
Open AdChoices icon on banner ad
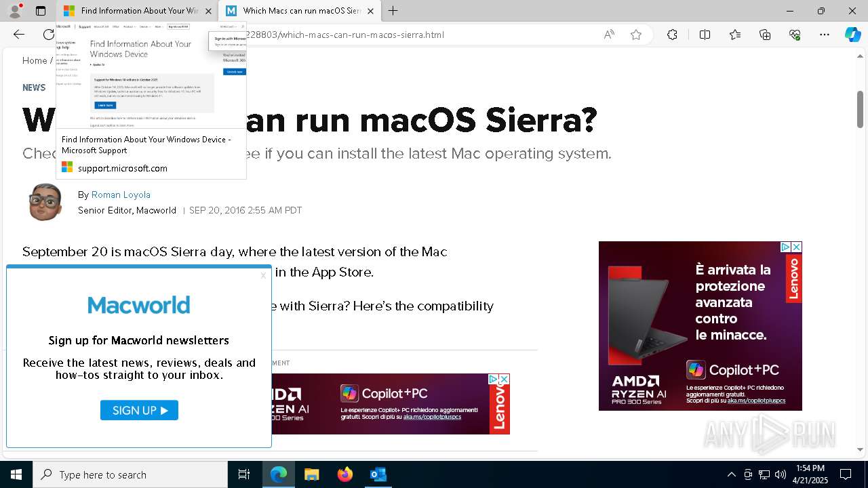(x=494, y=379)
